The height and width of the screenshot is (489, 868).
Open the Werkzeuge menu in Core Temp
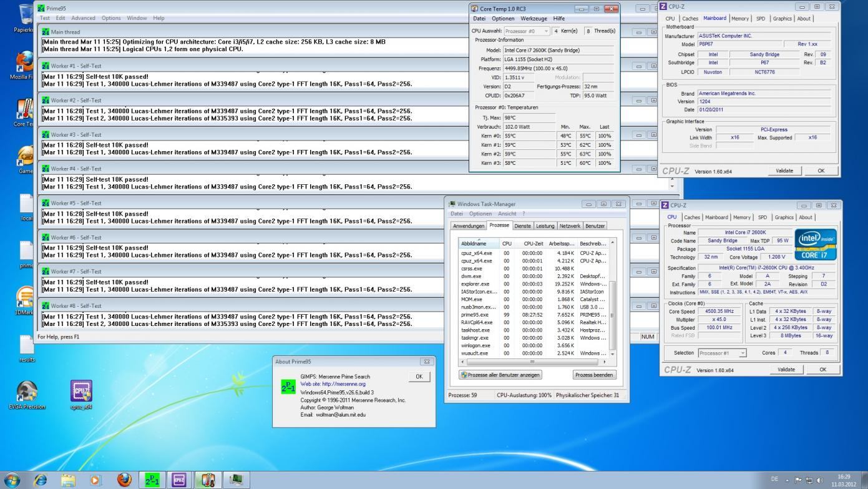coord(534,19)
